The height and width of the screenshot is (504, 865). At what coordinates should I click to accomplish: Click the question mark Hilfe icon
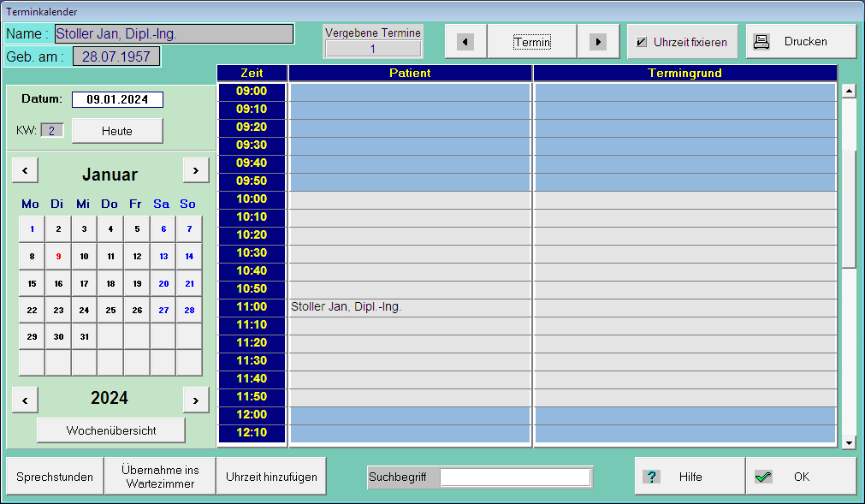[651, 477]
